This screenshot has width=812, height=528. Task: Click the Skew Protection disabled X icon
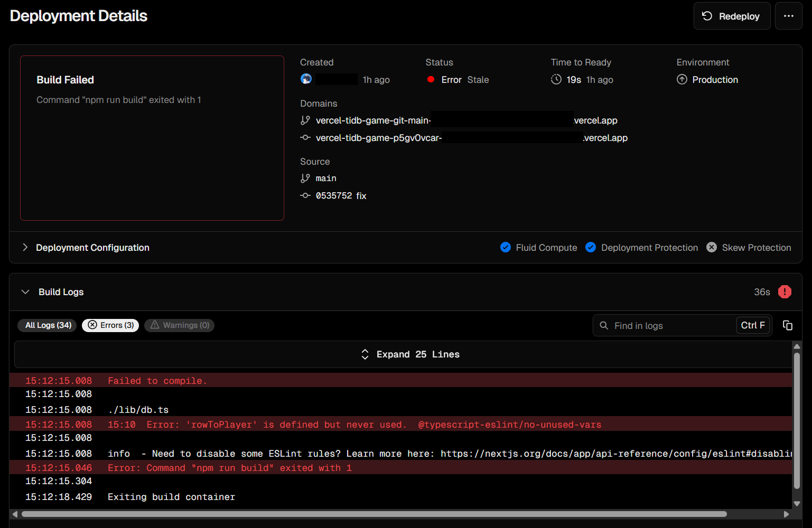pyautogui.click(x=712, y=247)
